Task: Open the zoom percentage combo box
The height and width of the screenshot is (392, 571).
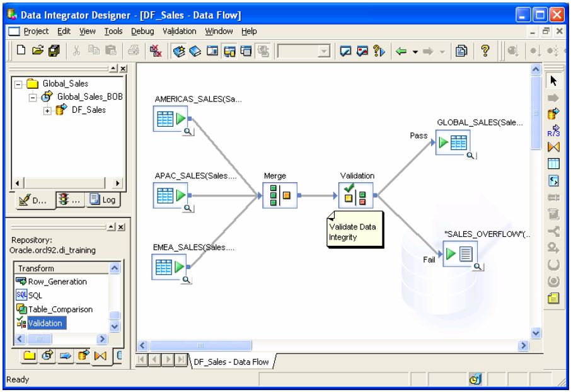Action: pyautogui.click(x=304, y=52)
